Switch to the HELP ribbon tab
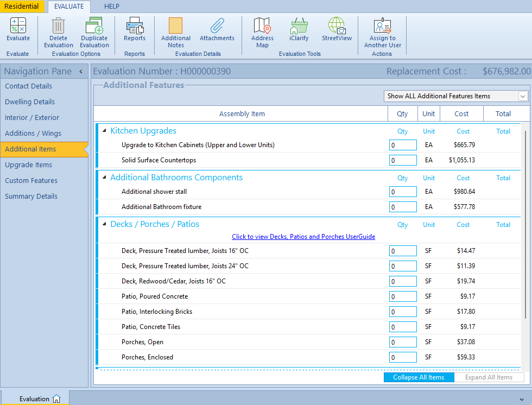 (x=111, y=7)
